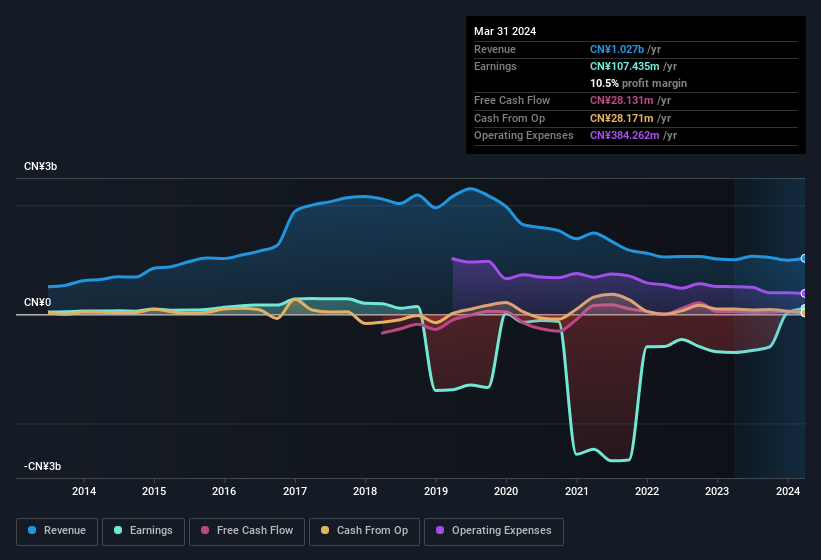The height and width of the screenshot is (560, 821).
Task: Click the Cash From Op endpoint marker
Action: tap(804, 312)
